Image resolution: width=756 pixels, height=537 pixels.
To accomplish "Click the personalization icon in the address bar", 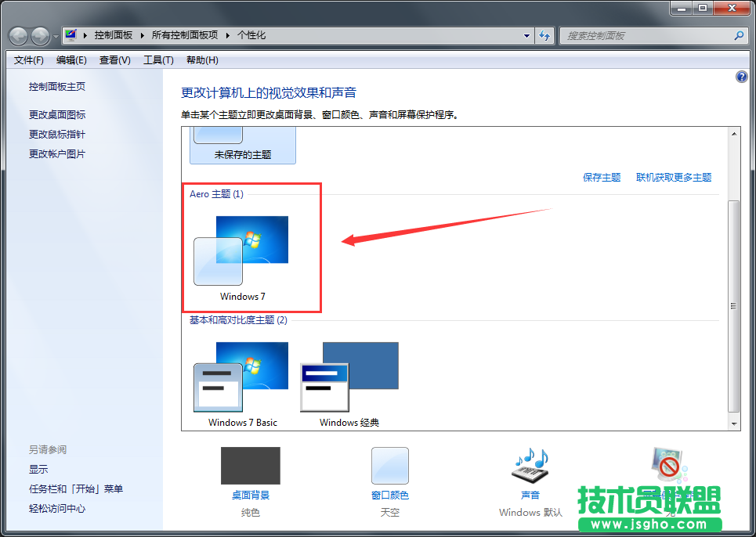I will pyautogui.click(x=70, y=34).
